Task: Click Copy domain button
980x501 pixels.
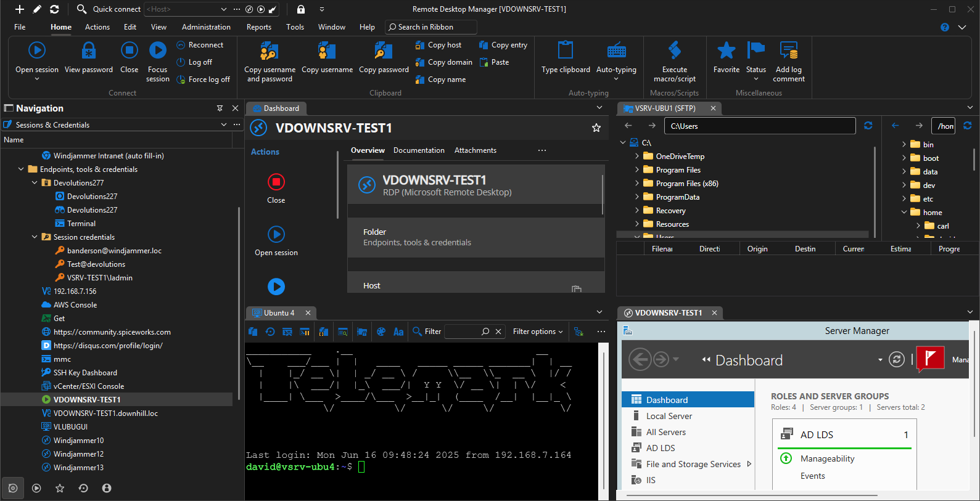Action: coord(444,62)
